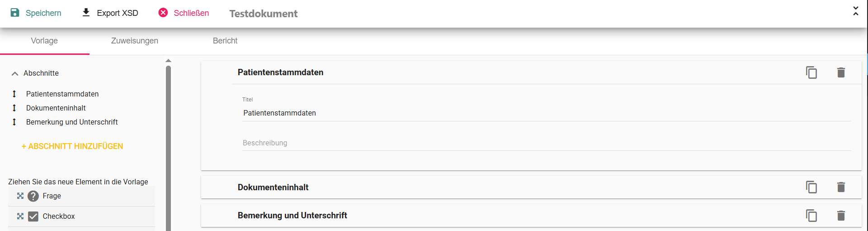Viewport: 868px width, 231px height.
Task: Click the Frage question mark element
Action: coord(33,196)
